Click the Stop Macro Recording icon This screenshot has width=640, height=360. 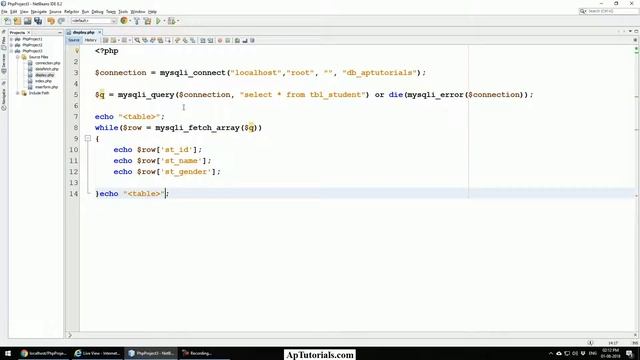coord(228,40)
